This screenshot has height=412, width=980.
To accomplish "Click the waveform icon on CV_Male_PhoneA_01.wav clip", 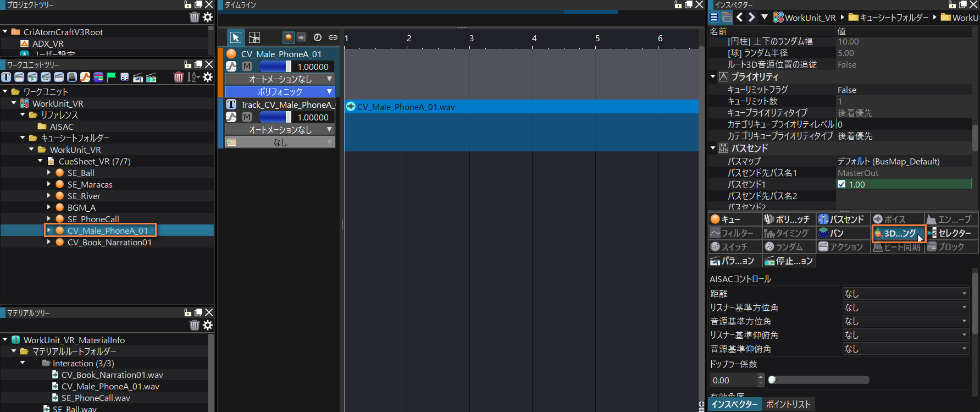I will click(351, 107).
